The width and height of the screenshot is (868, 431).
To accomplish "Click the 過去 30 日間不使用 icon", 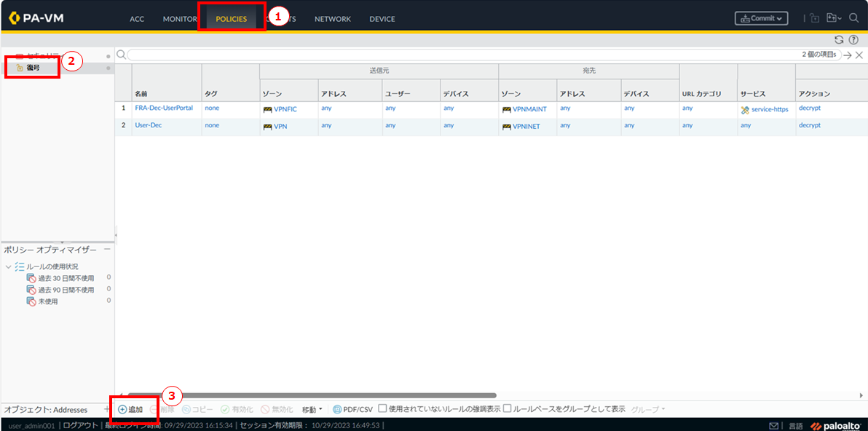I will [31, 277].
